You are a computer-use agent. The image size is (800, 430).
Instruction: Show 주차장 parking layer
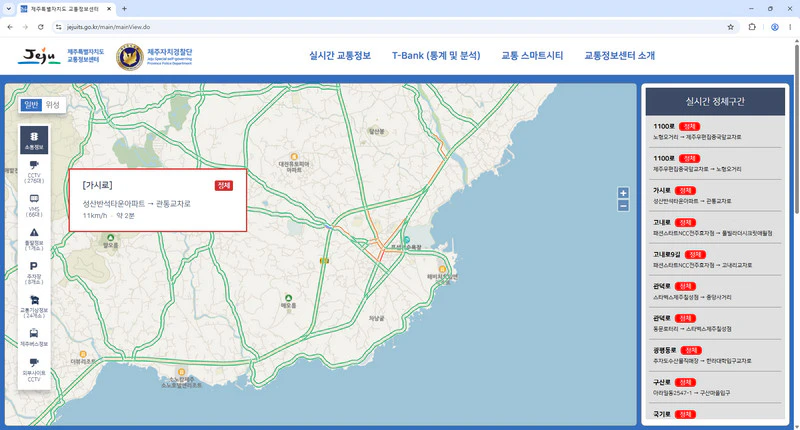point(34,273)
